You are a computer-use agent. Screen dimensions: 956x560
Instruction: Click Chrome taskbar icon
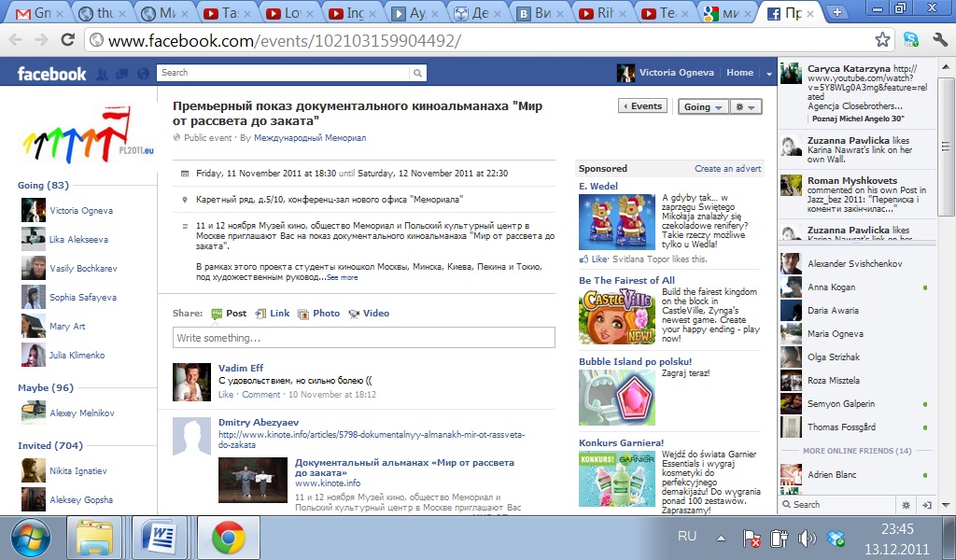(x=229, y=538)
